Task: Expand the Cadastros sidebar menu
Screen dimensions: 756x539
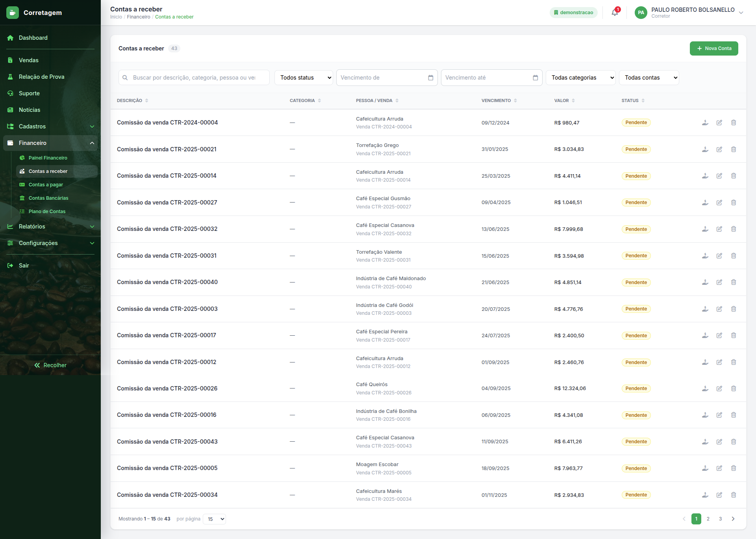Action: pyautogui.click(x=50, y=126)
